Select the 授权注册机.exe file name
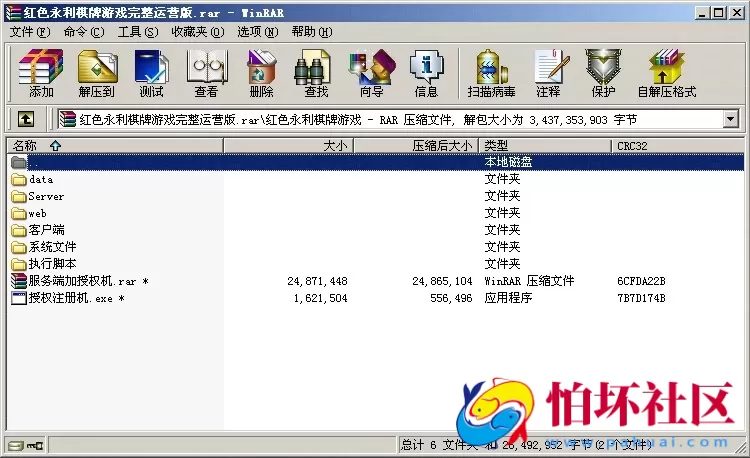Image resolution: width=750 pixels, height=458 pixels. click(77, 298)
